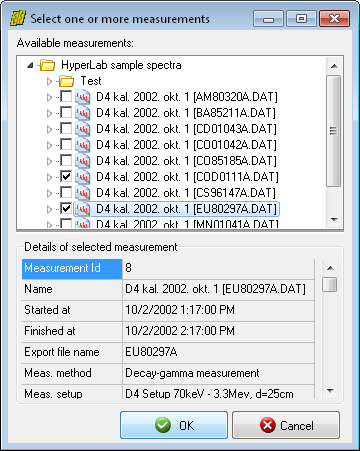Click spectrum icon of COD0111A.DAT measurement
Image resolution: width=360 pixels, height=451 pixels.
(82, 177)
